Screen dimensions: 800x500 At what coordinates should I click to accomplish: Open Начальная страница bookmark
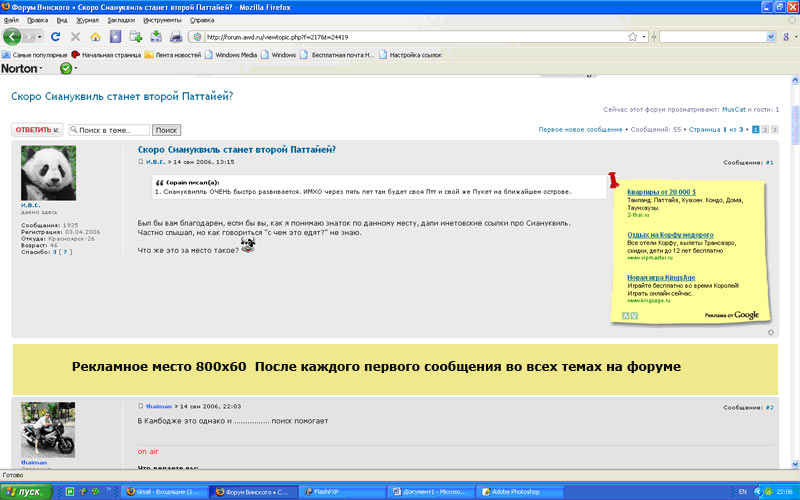[106, 55]
